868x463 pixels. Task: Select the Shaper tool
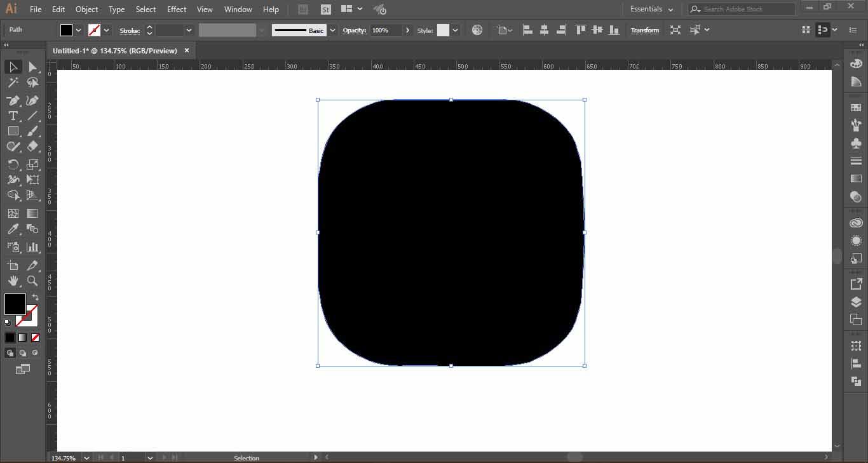click(x=13, y=147)
